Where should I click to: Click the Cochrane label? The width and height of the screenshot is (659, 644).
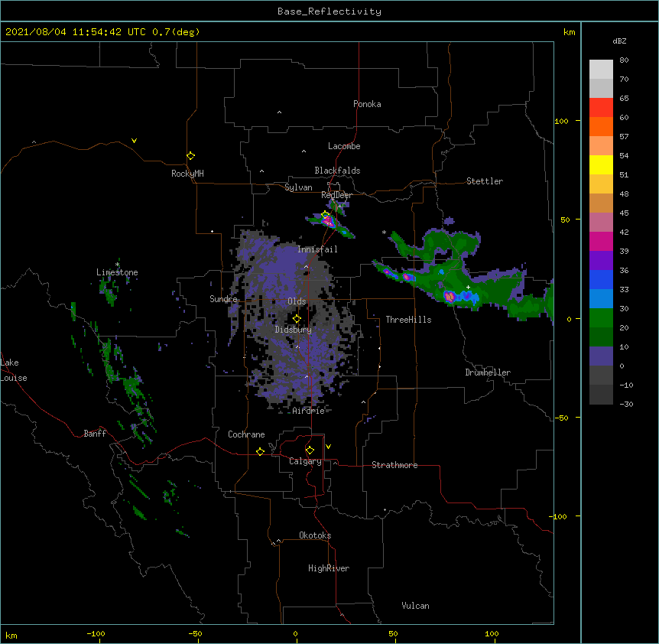click(x=246, y=434)
